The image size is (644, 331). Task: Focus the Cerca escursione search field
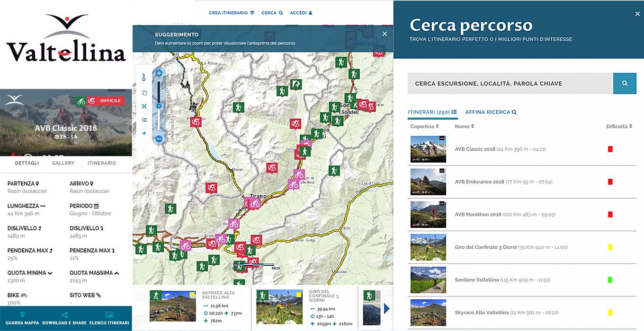[510, 83]
